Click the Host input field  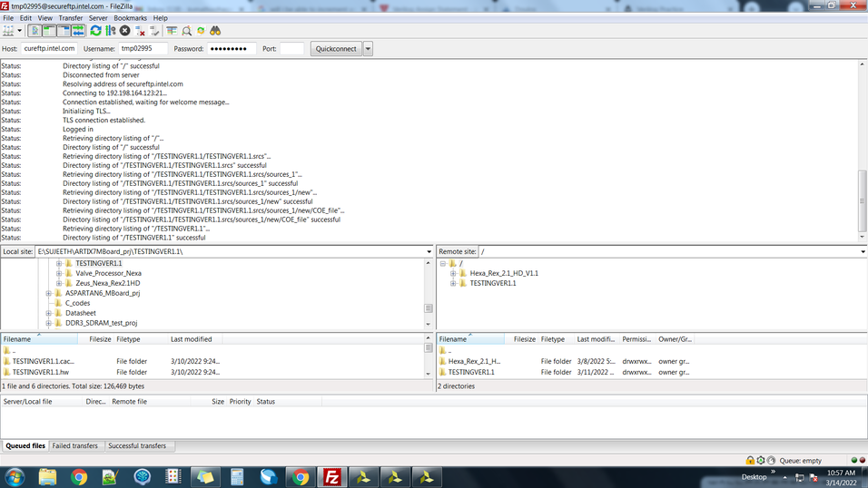(49, 49)
